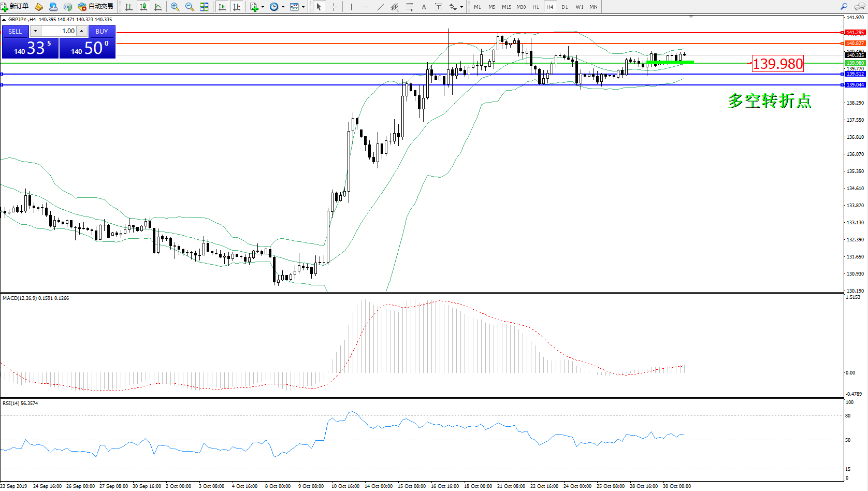Toggle chart auto scroll
This screenshot has height=491, width=868.
tap(222, 7)
